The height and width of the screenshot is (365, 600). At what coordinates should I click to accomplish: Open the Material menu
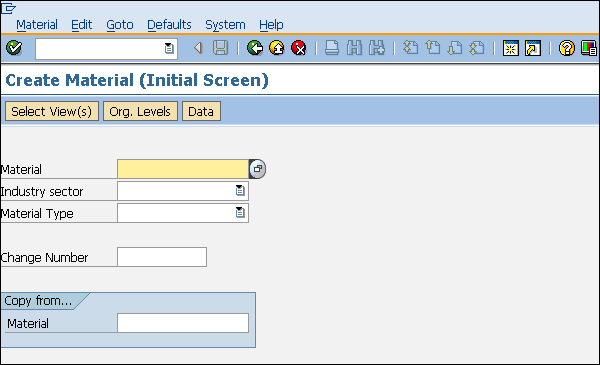(37, 25)
